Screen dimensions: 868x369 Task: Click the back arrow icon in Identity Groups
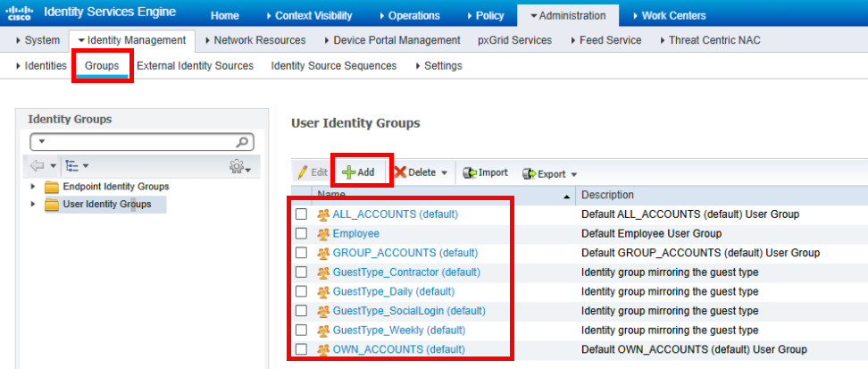pyautogui.click(x=37, y=166)
